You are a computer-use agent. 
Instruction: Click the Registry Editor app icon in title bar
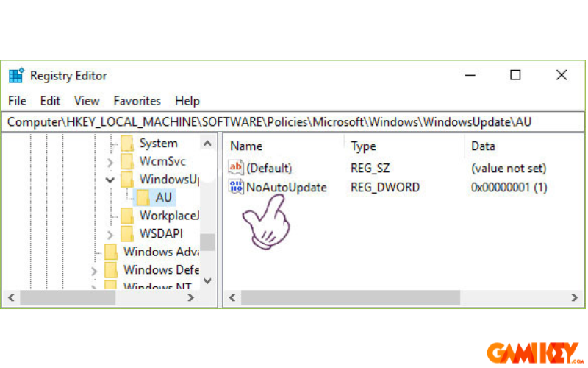16,76
